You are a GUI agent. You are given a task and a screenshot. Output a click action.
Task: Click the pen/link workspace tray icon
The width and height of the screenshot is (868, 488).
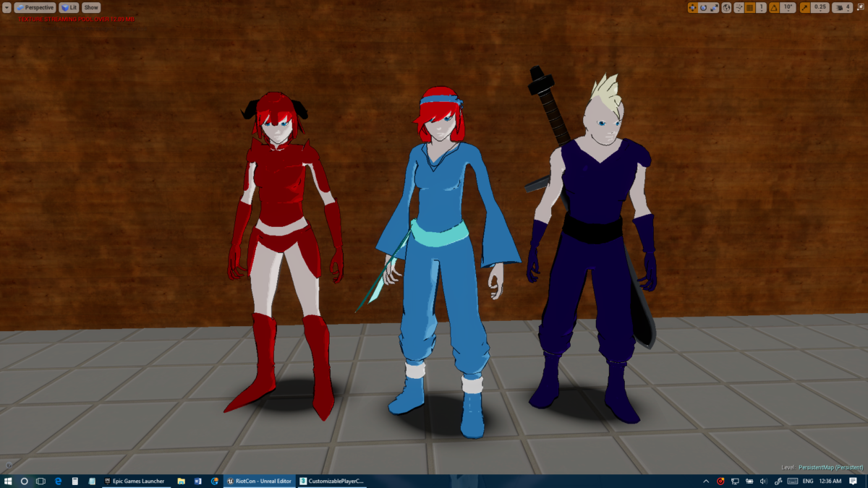[x=778, y=481]
